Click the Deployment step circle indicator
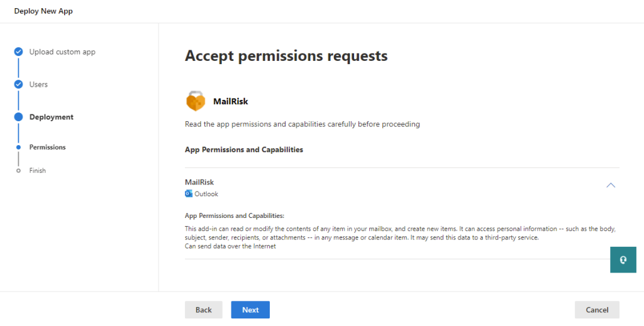 pos(19,117)
